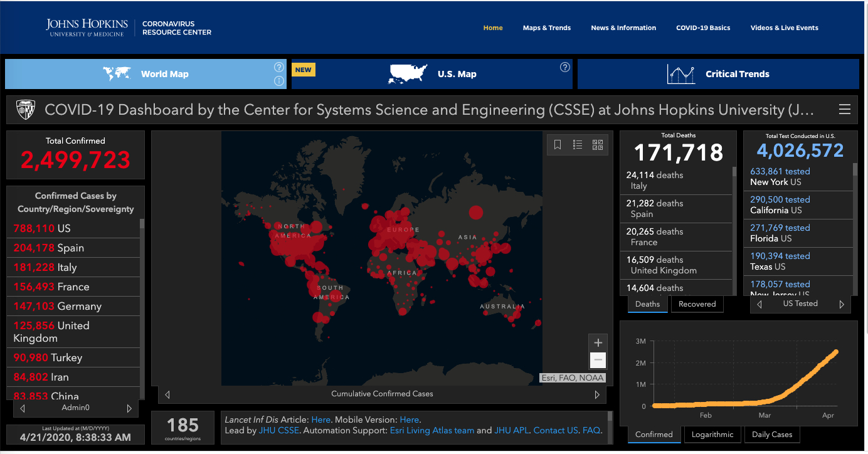
Task: Show the Daily Cases chart
Action: tap(772, 435)
